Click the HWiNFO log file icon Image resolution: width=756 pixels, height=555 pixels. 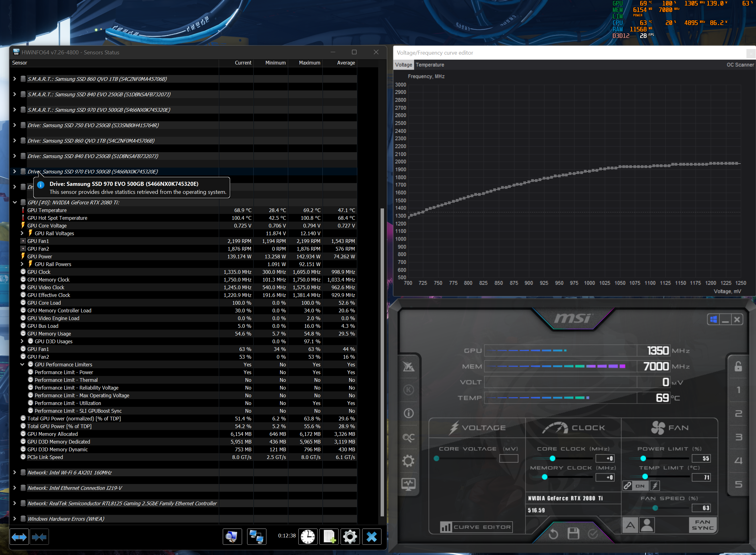pos(329,537)
